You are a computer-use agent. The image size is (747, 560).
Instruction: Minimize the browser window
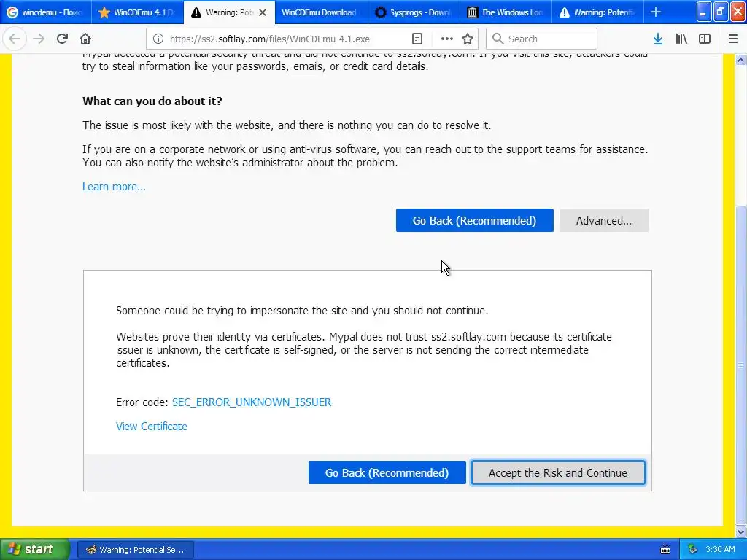pos(704,12)
